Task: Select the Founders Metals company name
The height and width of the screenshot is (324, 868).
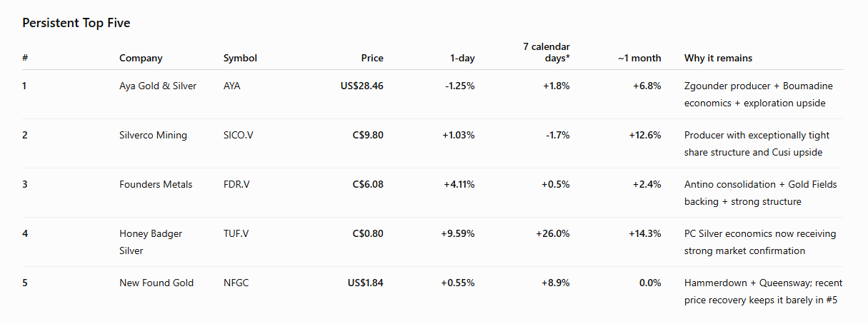Action: click(x=156, y=184)
